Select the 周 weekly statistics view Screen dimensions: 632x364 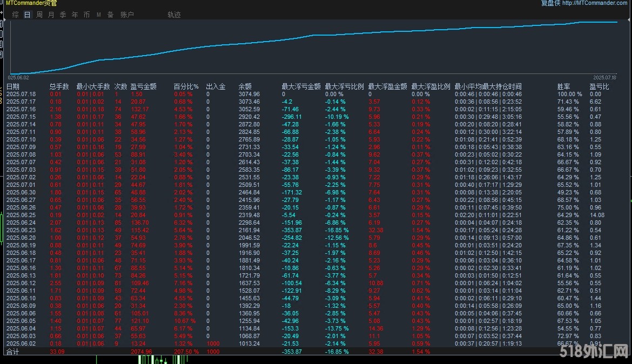39,15
